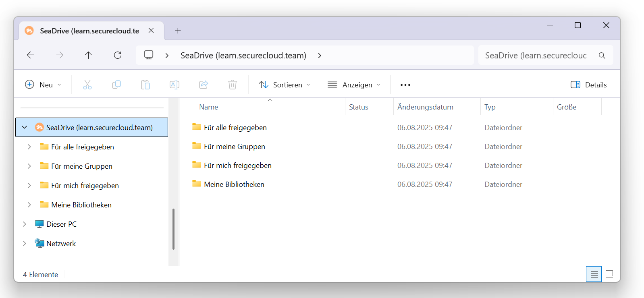Go up one level with up arrow

(89, 55)
